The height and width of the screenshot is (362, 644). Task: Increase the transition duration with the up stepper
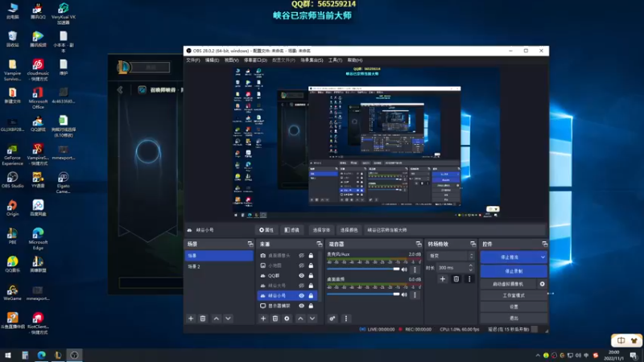(471, 265)
